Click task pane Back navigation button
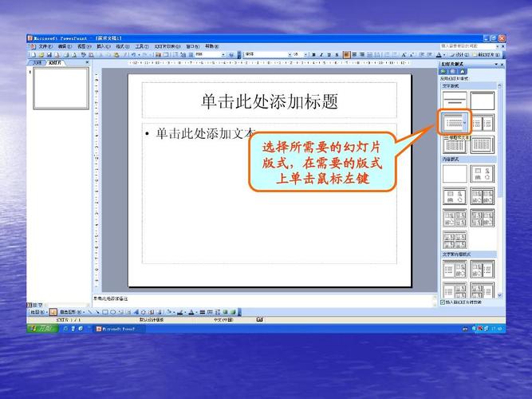This screenshot has width=532, height=399. 443,71
